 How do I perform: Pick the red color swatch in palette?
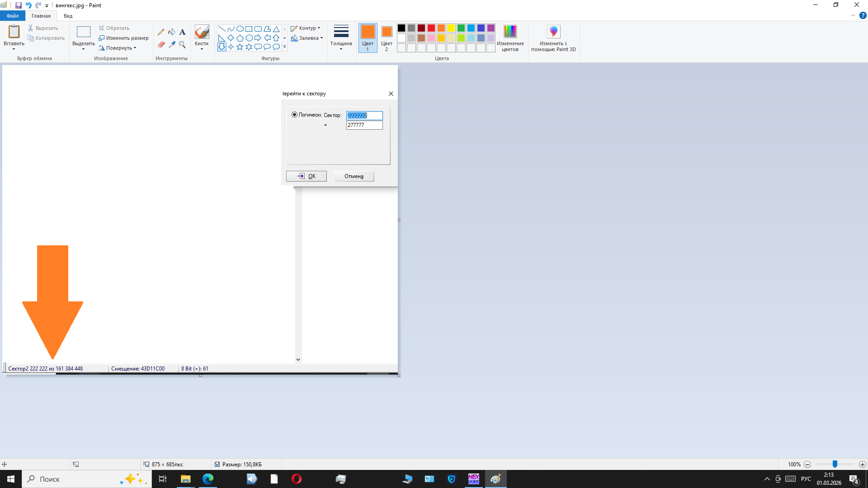click(431, 28)
